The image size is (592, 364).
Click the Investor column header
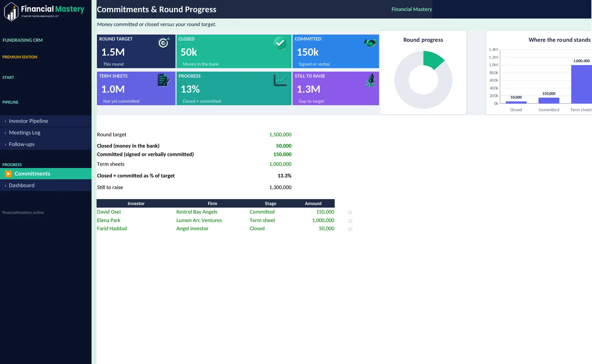pos(136,204)
